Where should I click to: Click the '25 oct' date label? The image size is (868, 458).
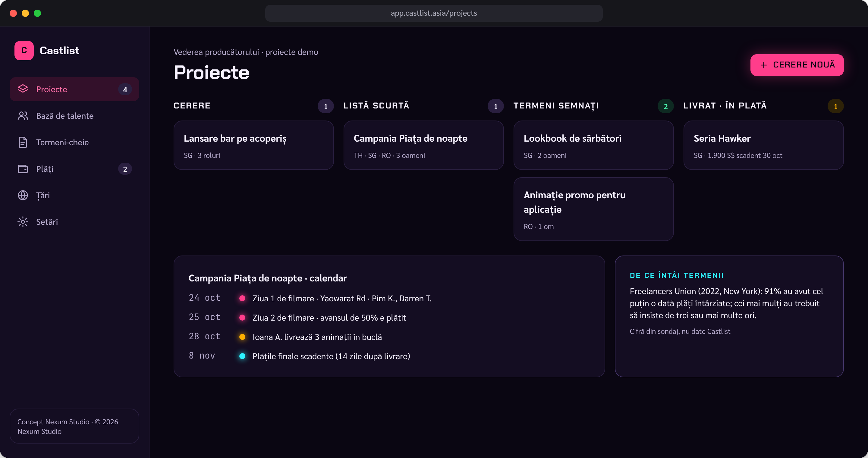[205, 317]
